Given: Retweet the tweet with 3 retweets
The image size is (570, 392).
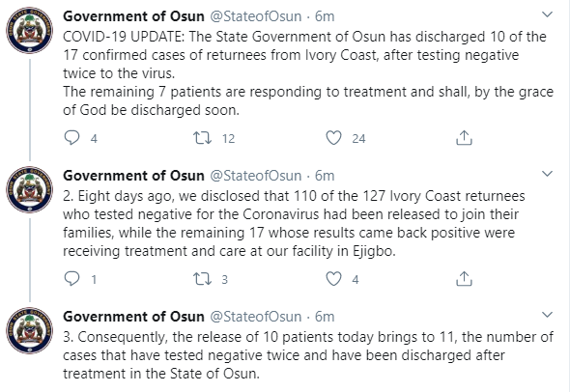Looking at the screenshot, I should [x=202, y=279].
